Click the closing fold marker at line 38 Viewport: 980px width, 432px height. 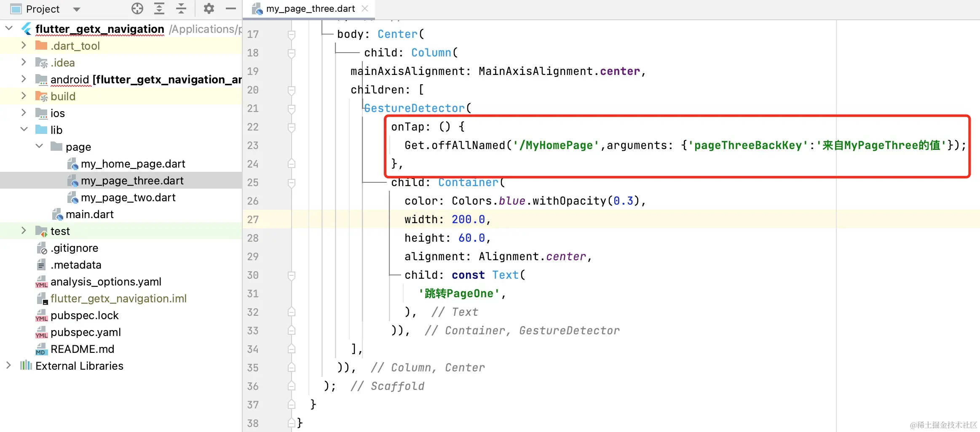point(291,423)
